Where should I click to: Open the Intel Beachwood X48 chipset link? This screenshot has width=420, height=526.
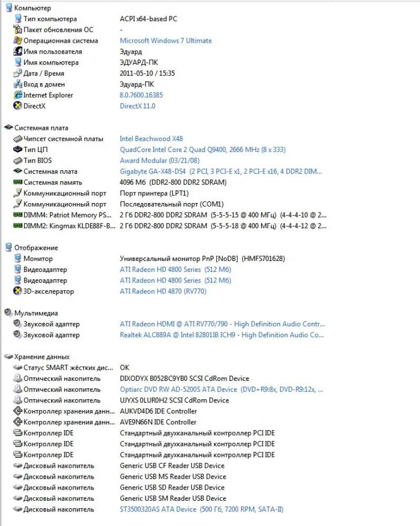pos(152,138)
